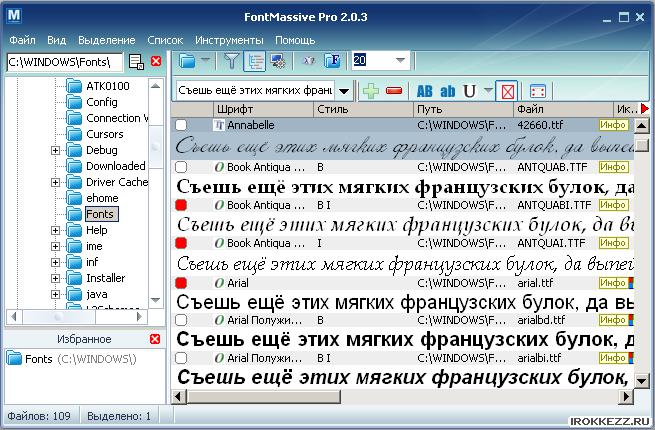Select the Cursors folder in tree
655x430 pixels.
tap(104, 134)
